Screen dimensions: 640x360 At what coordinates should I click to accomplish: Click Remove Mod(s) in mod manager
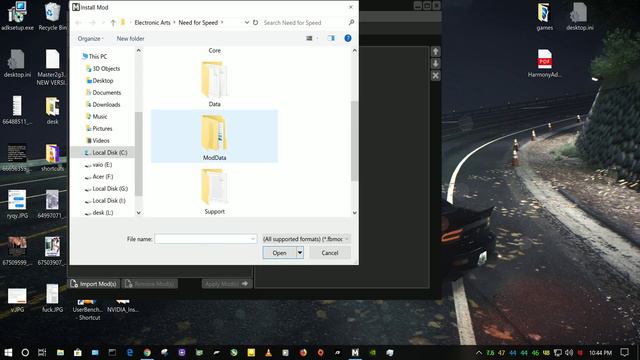pos(150,284)
